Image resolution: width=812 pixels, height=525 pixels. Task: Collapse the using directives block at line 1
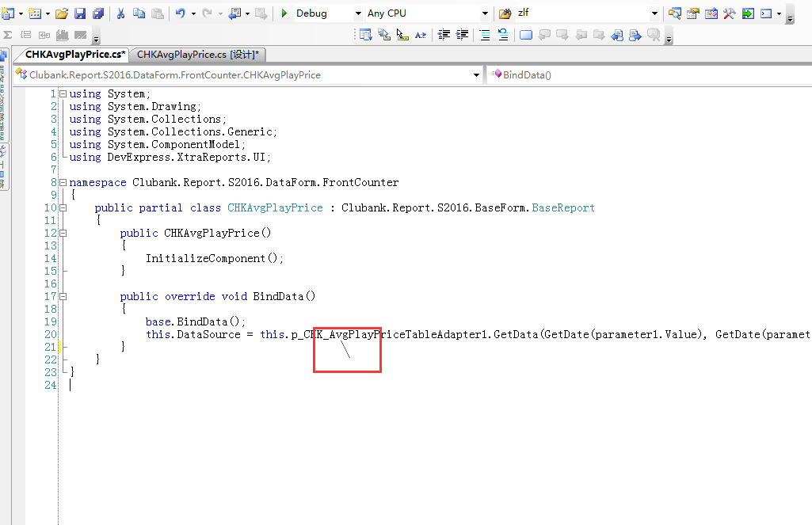(x=63, y=93)
